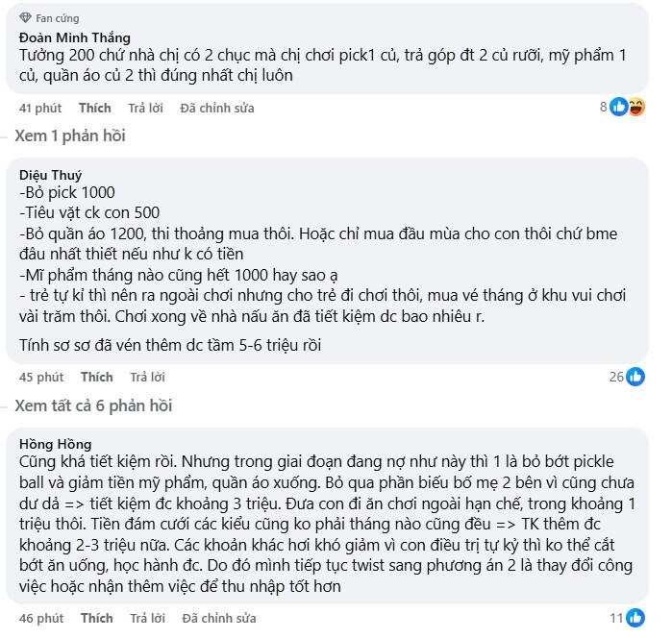This screenshot has width=672, height=638.
Task: Reply to Đoàn Minh Thắng via Trả lời
Action: (x=145, y=108)
